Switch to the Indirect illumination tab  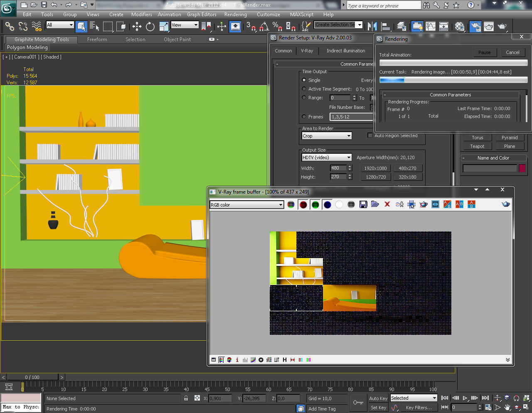[346, 51]
